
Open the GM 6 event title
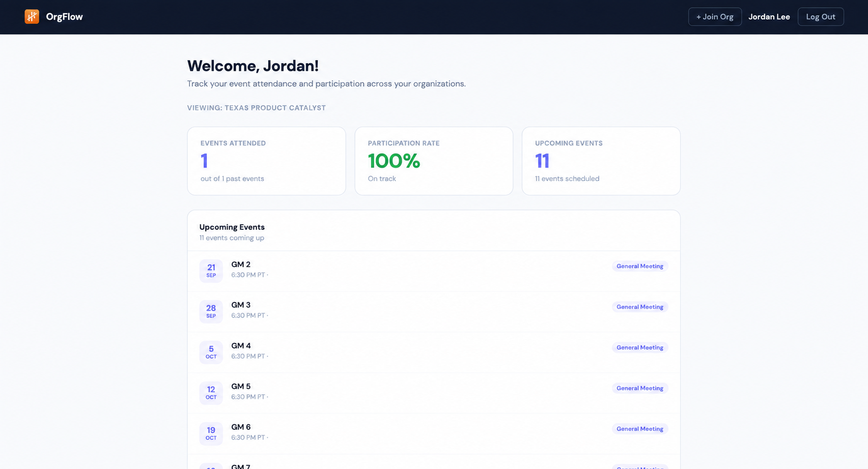click(x=241, y=427)
